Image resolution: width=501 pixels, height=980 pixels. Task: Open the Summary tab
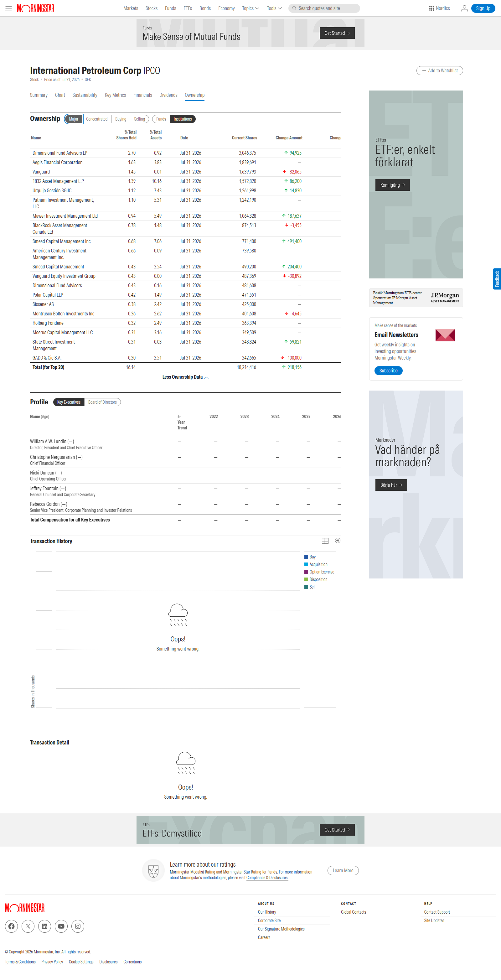click(39, 95)
